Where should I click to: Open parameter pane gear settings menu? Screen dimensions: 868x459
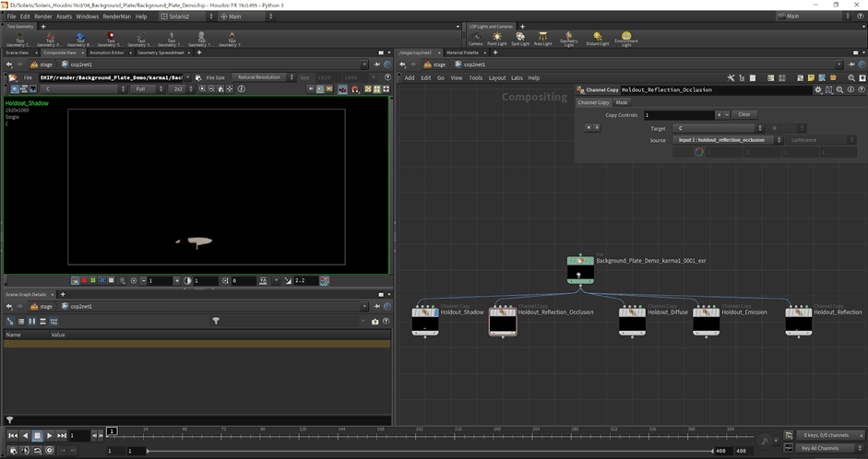(818, 89)
